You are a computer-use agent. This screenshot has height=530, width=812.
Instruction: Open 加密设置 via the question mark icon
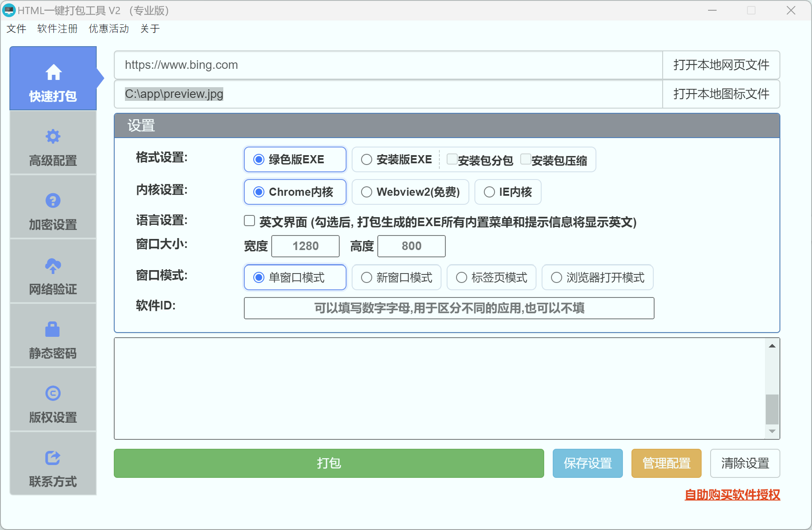[53, 200]
